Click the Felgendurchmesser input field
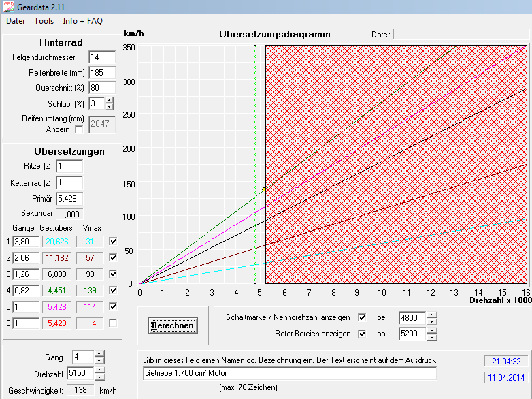 [101, 57]
